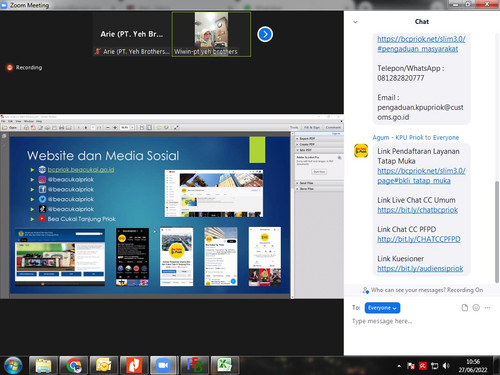Screen dimensions: 500x375
Task: Open the Window menu in Acrobat
Action: pos(29,121)
